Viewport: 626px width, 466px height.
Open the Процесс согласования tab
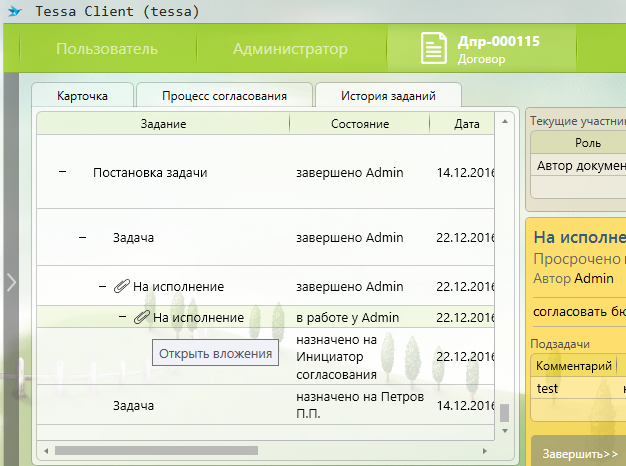click(224, 96)
